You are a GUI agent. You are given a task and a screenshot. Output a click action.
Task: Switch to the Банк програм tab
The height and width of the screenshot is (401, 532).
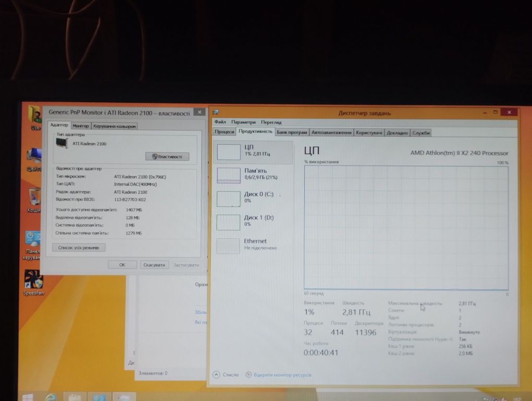point(292,133)
